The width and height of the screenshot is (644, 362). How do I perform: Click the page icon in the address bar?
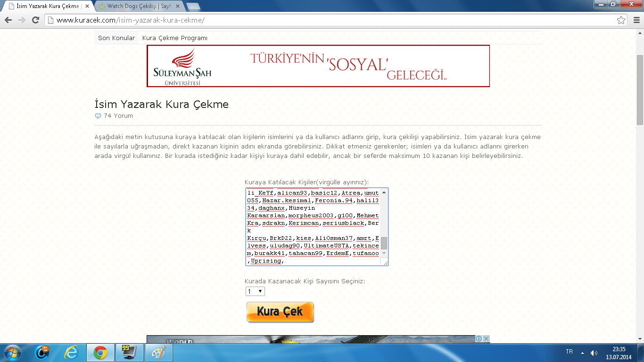[x=50, y=20]
